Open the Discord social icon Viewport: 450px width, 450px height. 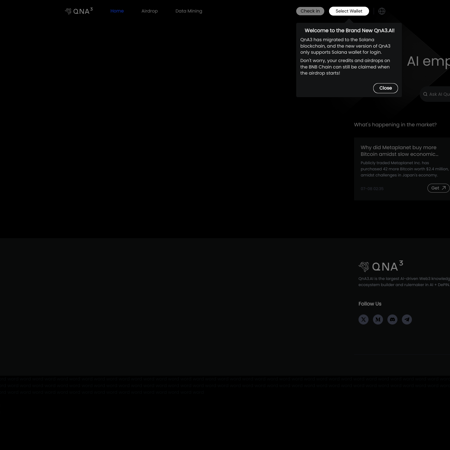(x=392, y=319)
